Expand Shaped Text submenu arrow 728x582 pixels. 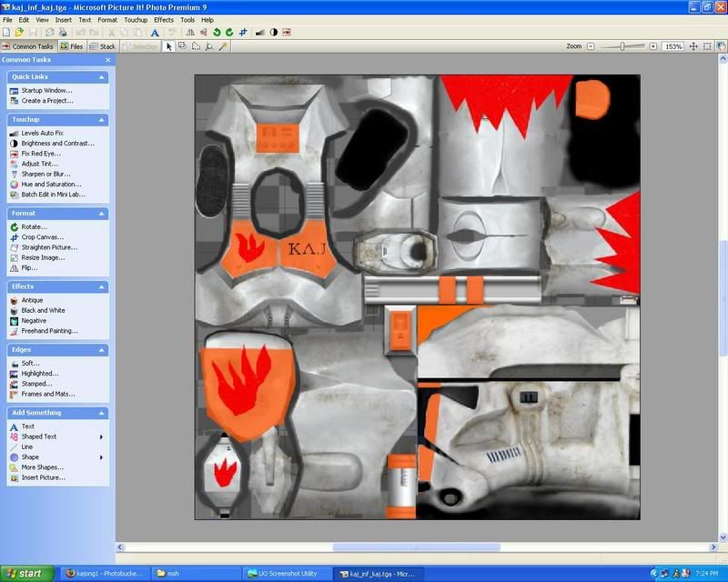pyautogui.click(x=101, y=436)
